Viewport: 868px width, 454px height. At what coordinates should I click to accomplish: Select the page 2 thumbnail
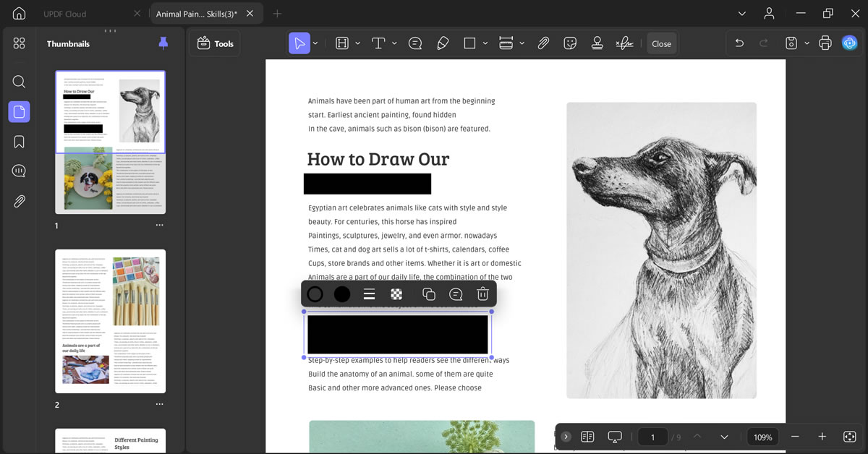pyautogui.click(x=111, y=321)
